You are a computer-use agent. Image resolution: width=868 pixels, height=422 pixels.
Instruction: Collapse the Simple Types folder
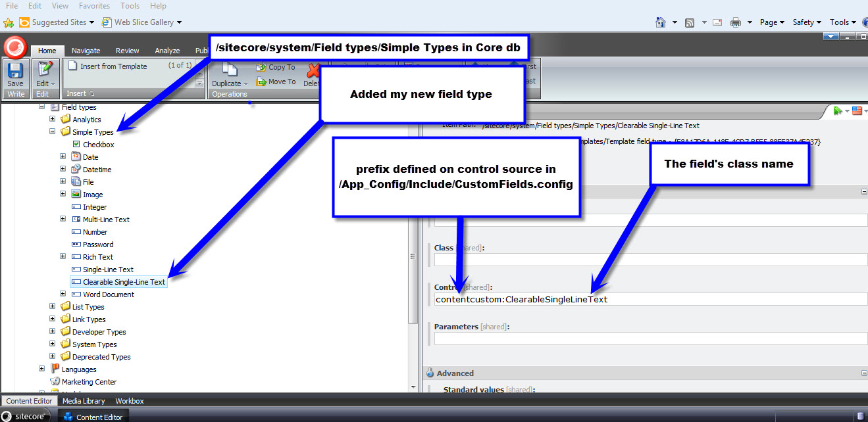click(x=53, y=132)
